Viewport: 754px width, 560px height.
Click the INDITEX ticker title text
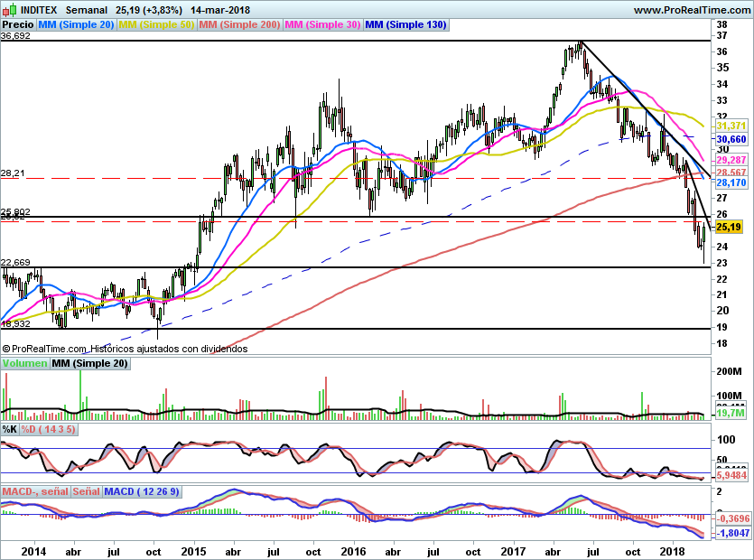pyautogui.click(x=39, y=10)
